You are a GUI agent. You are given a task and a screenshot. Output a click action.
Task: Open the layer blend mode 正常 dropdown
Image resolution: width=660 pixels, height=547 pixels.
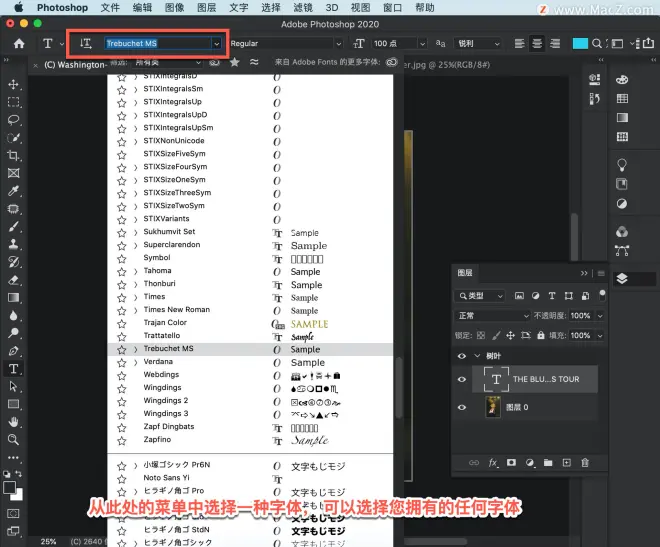(492, 316)
